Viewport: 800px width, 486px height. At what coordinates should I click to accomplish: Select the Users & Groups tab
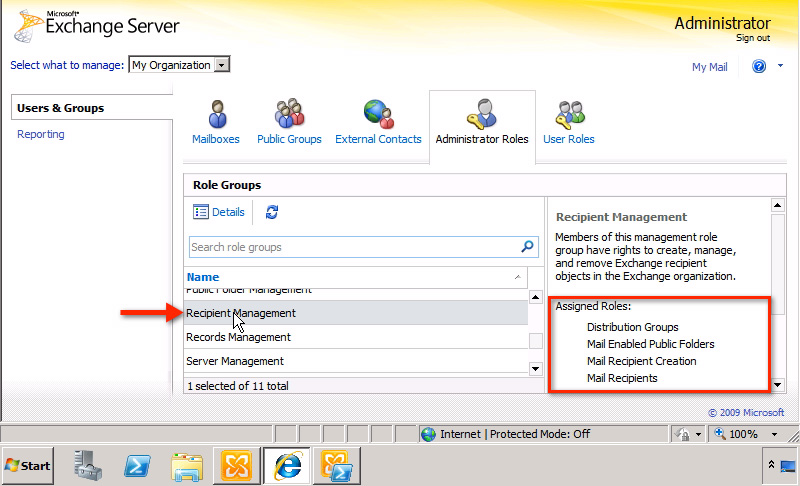(92, 108)
